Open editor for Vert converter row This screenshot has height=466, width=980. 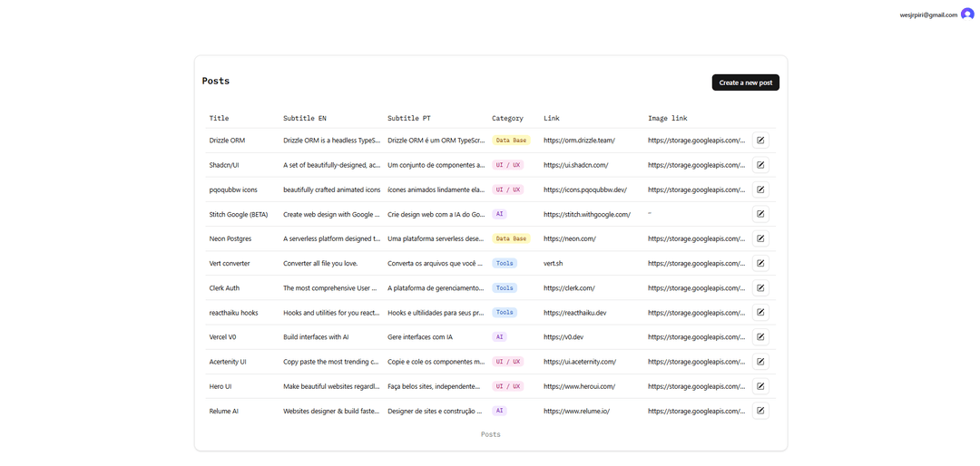point(760,263)
